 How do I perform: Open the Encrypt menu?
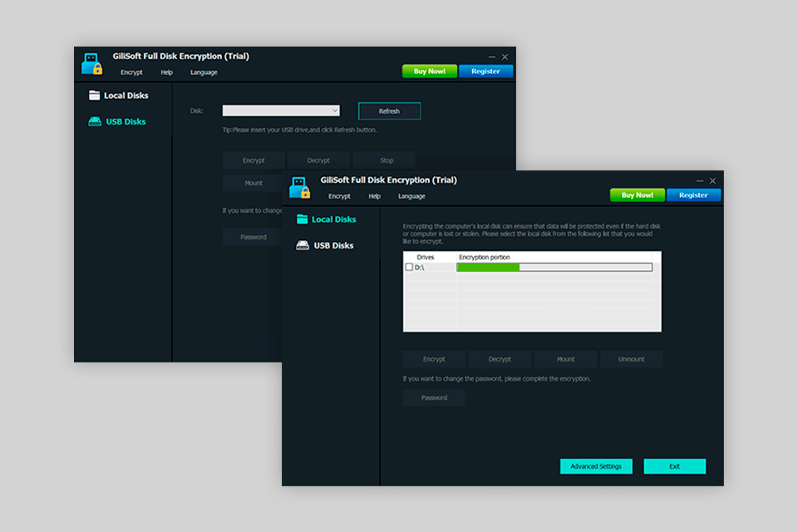tap(339, 196)
